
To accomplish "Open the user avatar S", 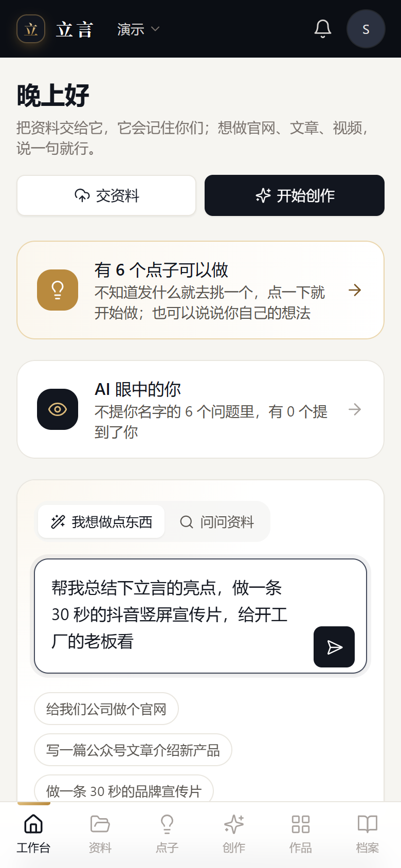I will coord(366,29).
